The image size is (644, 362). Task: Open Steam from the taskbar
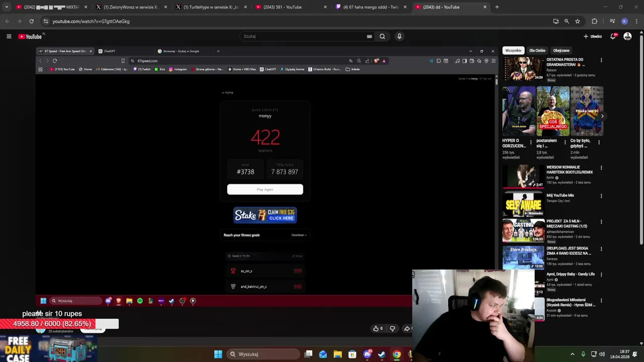coord(382,354)
